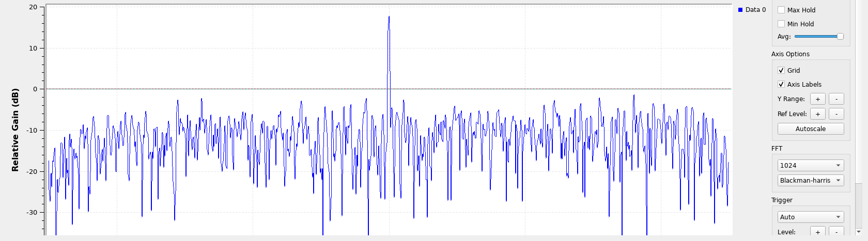Click scrollbar down arrow in control panel

click(x=859, y=232)
